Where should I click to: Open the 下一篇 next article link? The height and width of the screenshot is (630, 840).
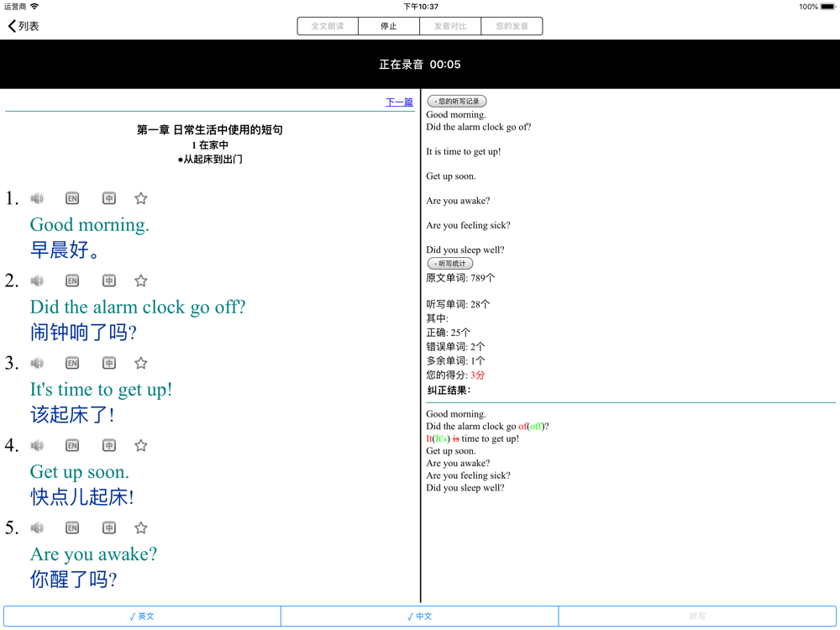pos(399,102)
